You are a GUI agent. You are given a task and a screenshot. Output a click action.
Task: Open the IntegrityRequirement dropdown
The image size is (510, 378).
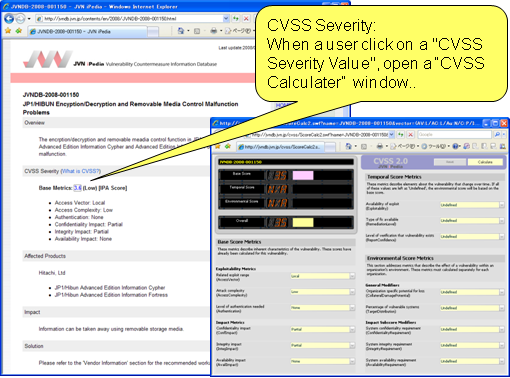pos(472,345)
